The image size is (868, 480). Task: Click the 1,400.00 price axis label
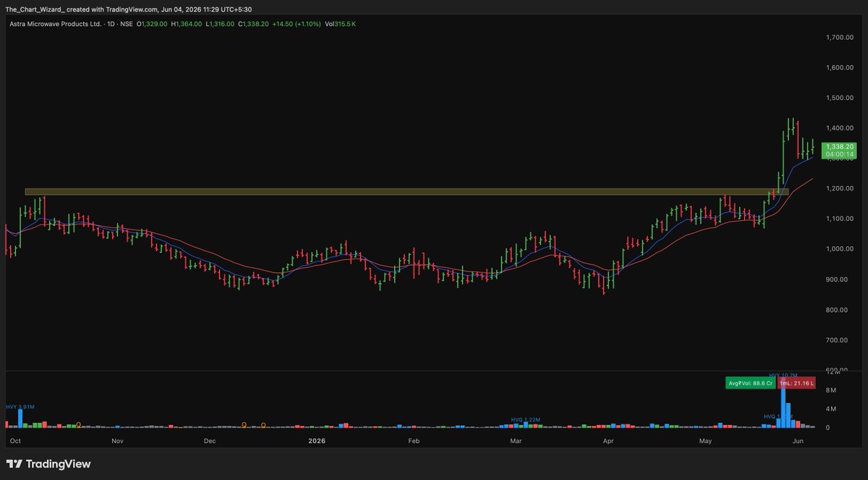838,128
